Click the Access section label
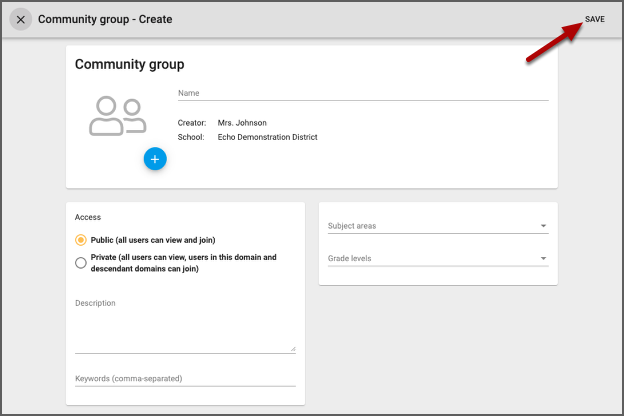624x416 pixels. pos(88,217)
